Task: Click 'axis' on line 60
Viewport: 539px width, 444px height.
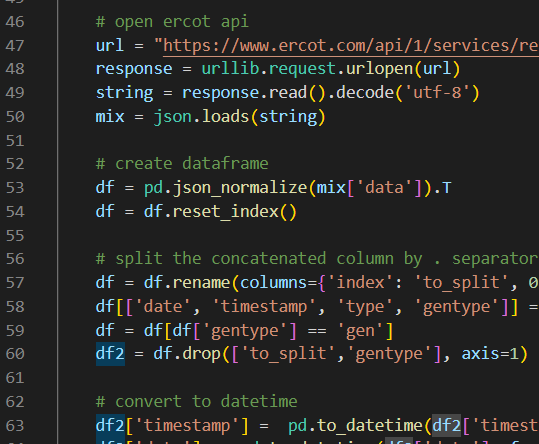Action: [480, 354]
